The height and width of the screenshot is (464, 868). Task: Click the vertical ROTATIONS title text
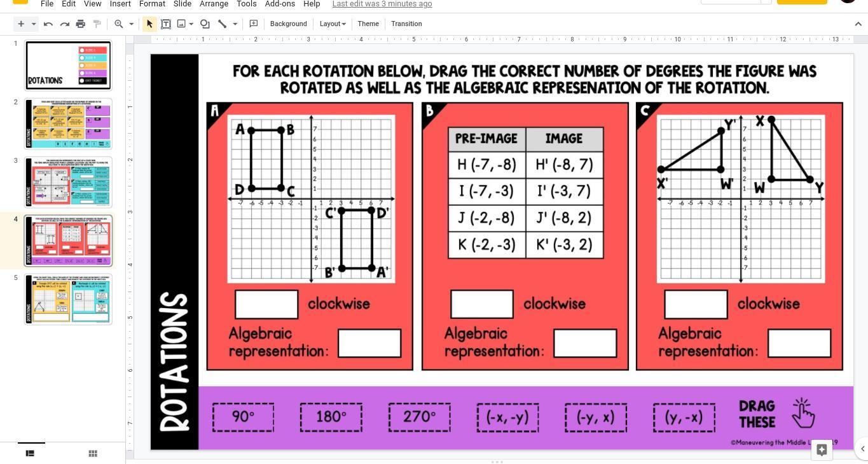coord(174,362)
